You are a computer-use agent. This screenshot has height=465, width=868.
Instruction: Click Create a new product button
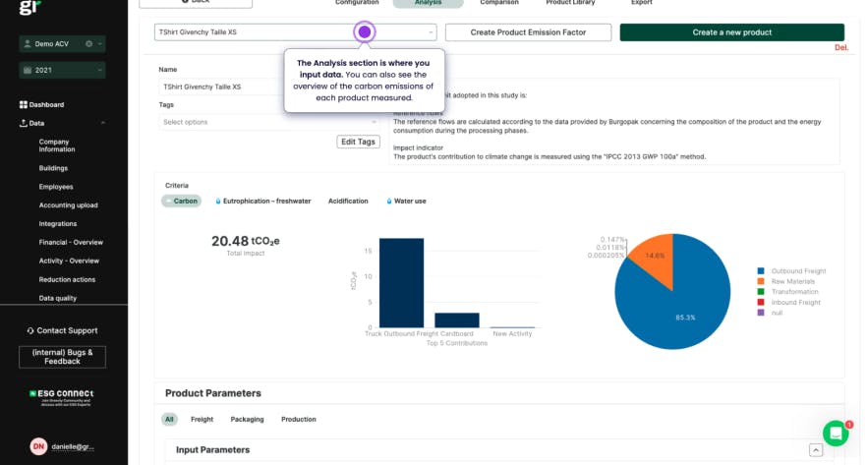click(731, 32)
